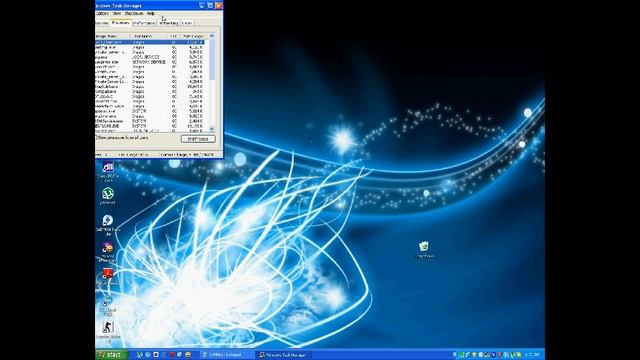The width and height of the screenshot is (640, 360).
Task: Click Windows Task Manager taskbar button
Action: [x=283, y=355]
